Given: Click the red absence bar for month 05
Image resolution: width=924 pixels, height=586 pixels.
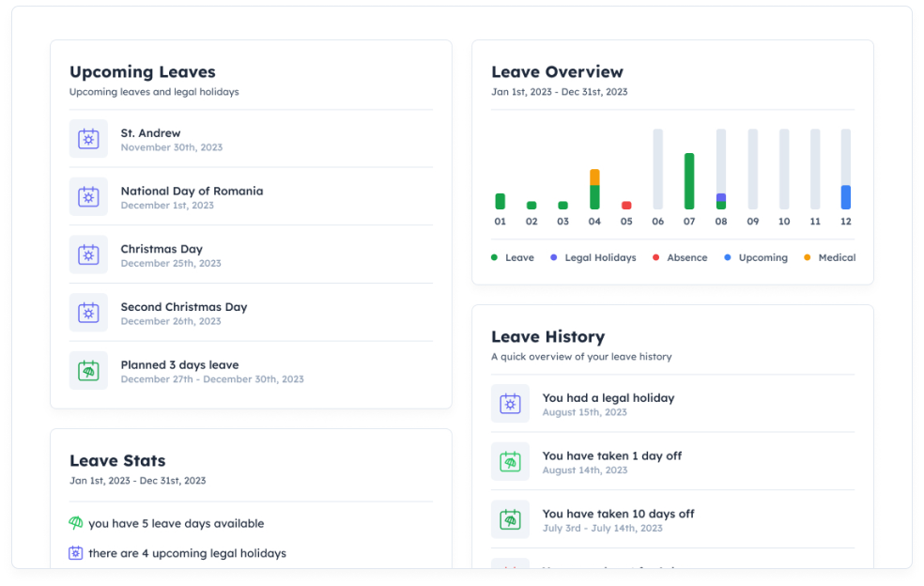Looking at the screenshot, I should 626,205.
